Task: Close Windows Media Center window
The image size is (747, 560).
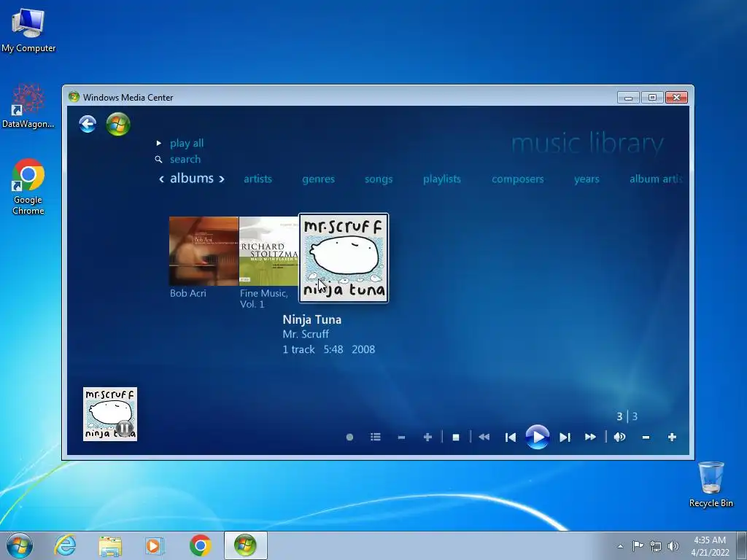Action: point(676,98)
